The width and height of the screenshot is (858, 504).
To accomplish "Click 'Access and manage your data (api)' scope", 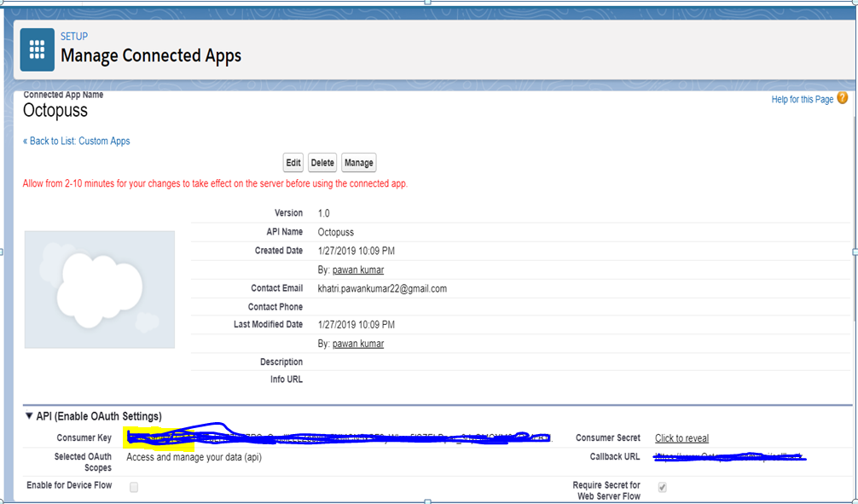I will [194, 457].
